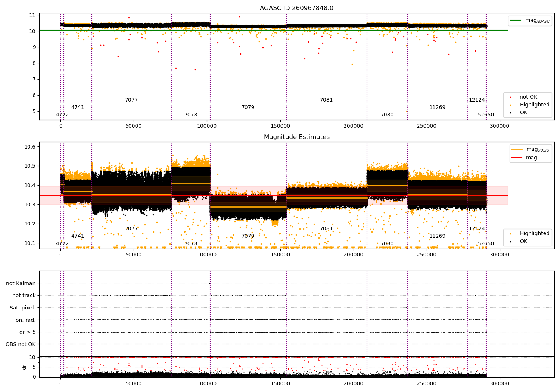Click the 'Ion. rad.' row label
Screen dimensions: 560x392
(x=25, y=320)
